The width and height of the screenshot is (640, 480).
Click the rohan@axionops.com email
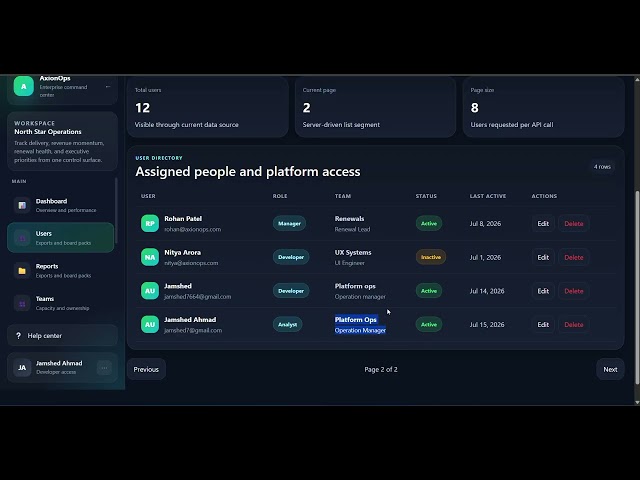tap(192, 229)
